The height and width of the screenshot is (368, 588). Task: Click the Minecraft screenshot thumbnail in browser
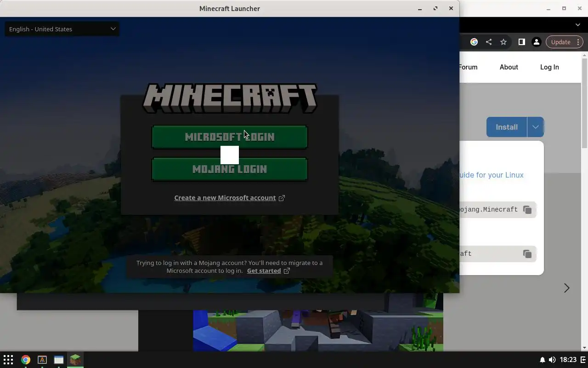pyautogui.click(x=318, y=330)
